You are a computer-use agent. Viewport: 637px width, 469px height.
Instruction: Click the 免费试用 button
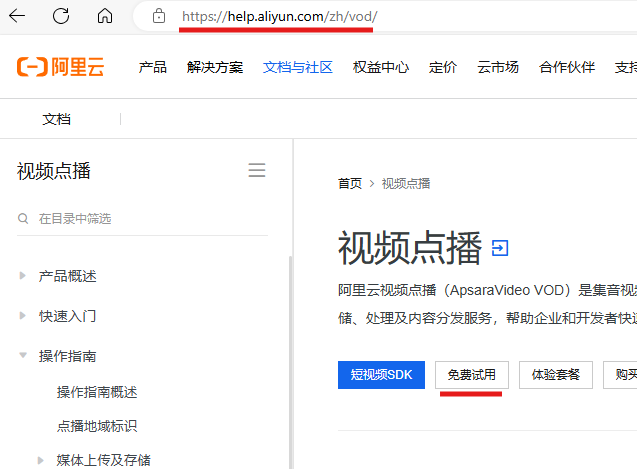(x=472, y=375)
